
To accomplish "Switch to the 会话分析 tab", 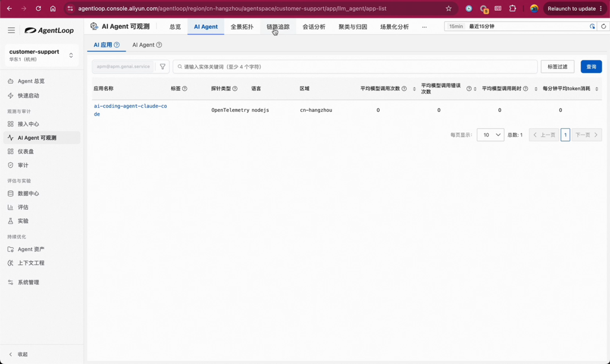I will point(314,27).
